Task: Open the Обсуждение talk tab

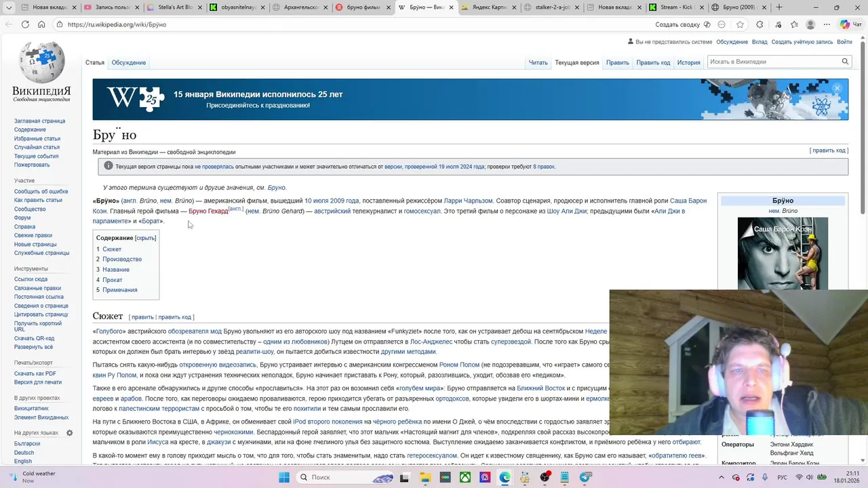Action: coord(129,62)
